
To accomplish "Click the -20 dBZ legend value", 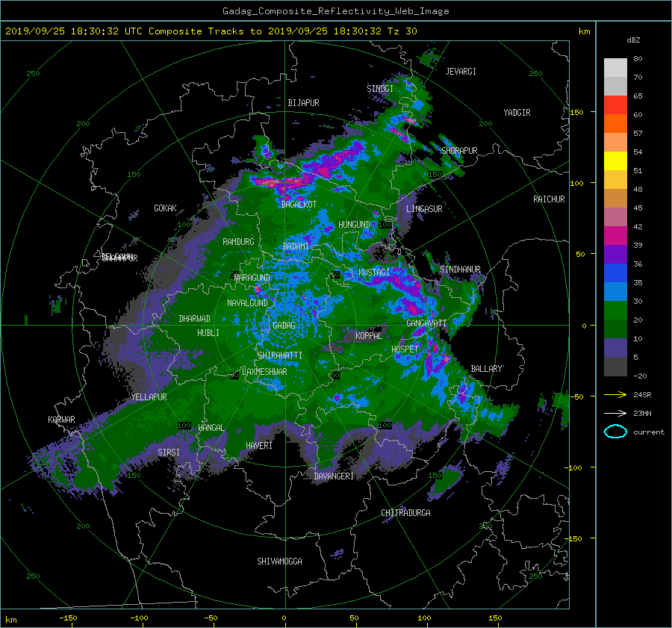I will point(640,376).
